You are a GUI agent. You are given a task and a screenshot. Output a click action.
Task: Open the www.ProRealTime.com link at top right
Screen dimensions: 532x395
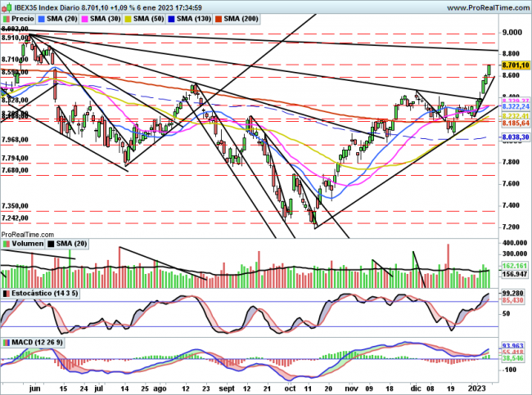(x=484, y=6)
